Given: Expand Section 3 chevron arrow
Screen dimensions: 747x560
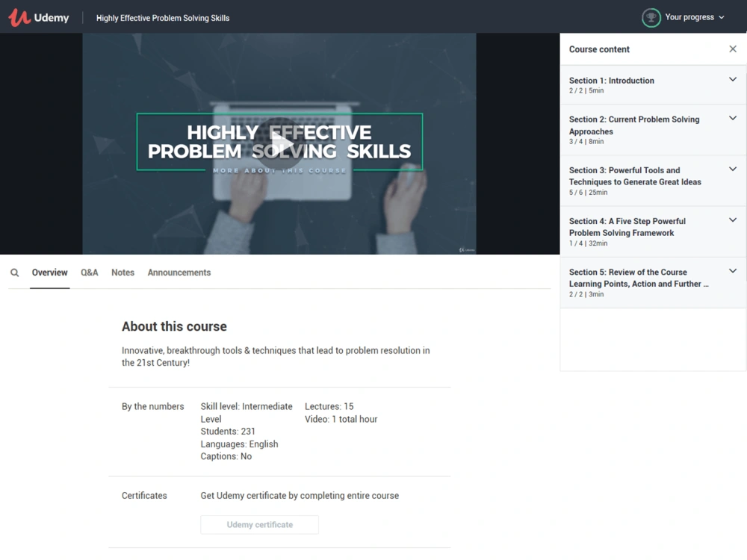Looking at the screenshot, I should coord(733,169).
